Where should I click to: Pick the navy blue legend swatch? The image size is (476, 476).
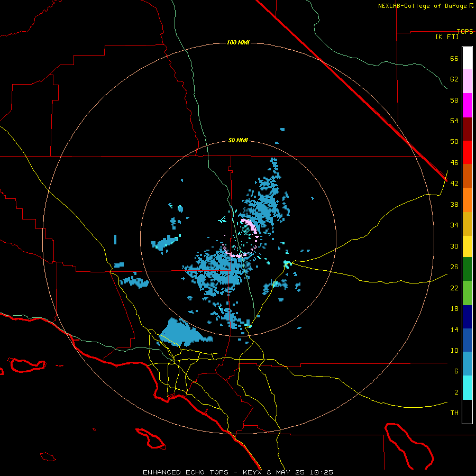click(467, 317)
